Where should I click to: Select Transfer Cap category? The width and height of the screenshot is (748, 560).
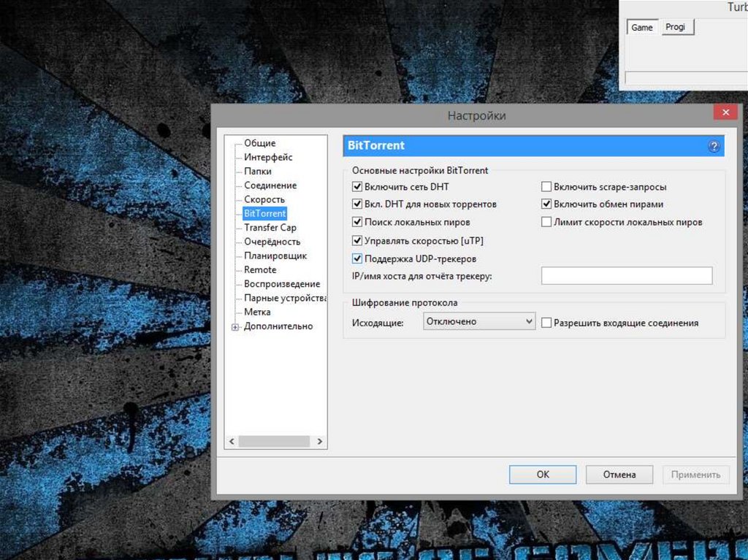click(x=270, y=228)
